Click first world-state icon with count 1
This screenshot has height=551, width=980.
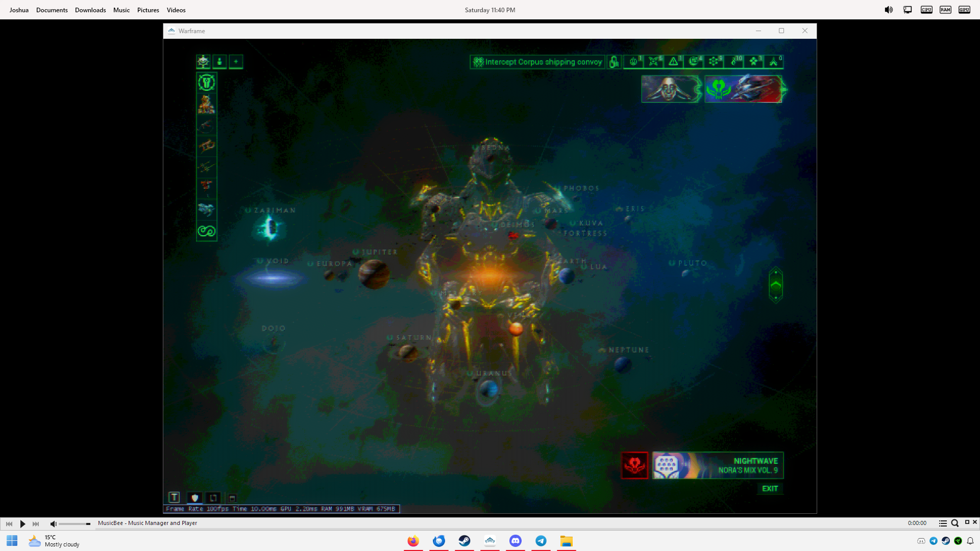tap(633, 62)
